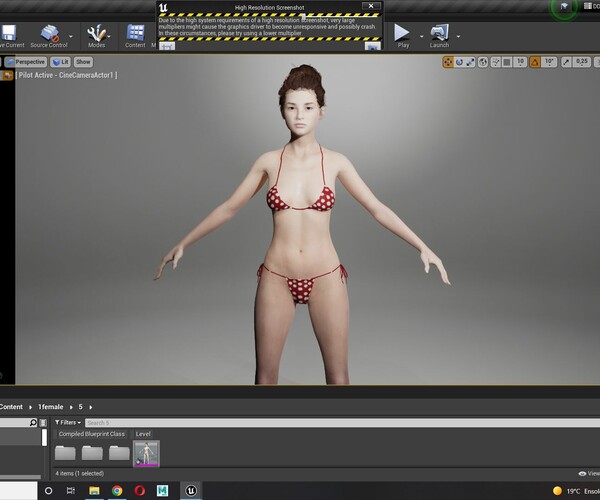Toggle grid snapping
This screenshot has height=500, width=600.
pyautogui.click(x=507, y=62)
